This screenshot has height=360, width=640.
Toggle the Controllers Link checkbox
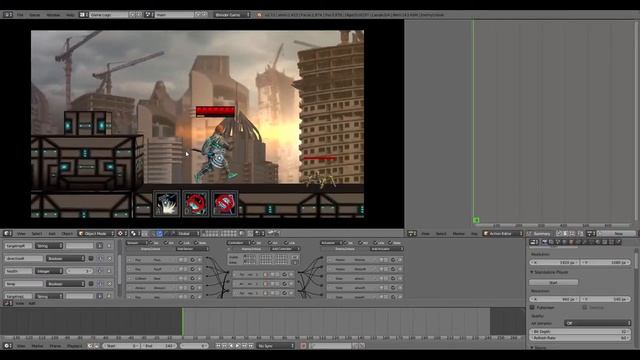287,243
